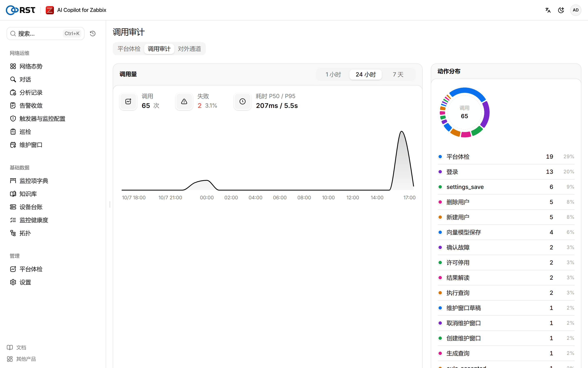Click the search history clock icon
The height and width of the screenshot is (368, 588).
coord(92,33)
